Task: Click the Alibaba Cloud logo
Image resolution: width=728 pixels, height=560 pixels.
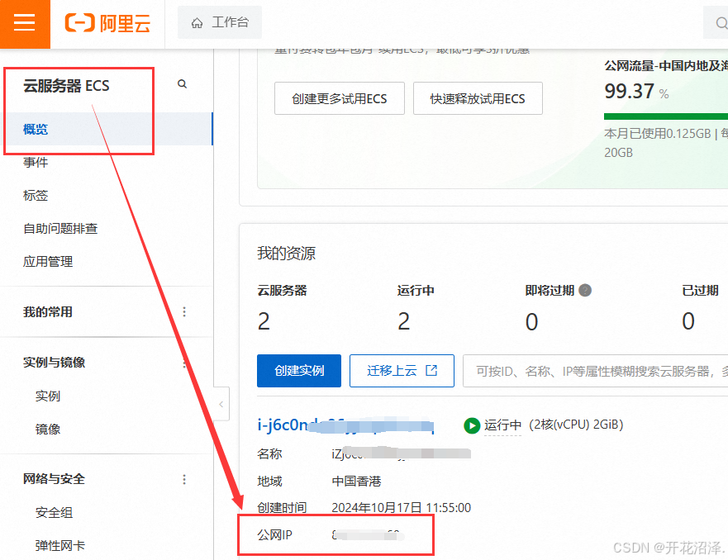Action: pyautogui.click(x=107, y=23)
